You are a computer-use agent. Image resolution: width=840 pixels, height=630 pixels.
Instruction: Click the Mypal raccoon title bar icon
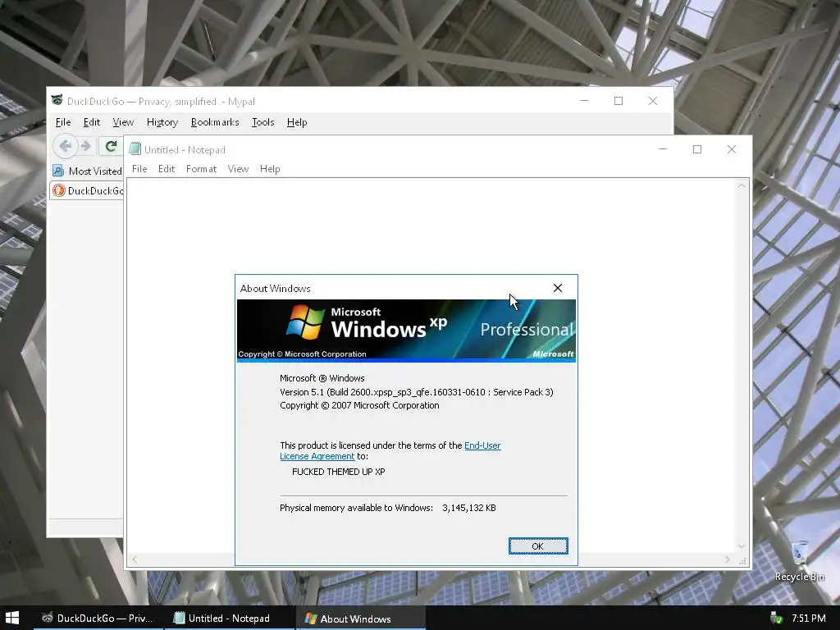coord(57,100)
